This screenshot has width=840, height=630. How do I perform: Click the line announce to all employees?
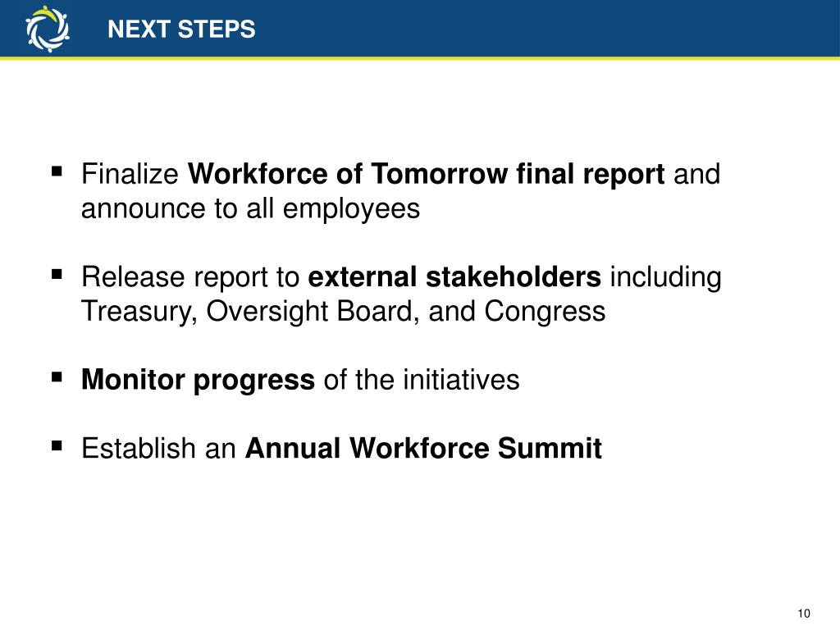(x=251, y=209)
